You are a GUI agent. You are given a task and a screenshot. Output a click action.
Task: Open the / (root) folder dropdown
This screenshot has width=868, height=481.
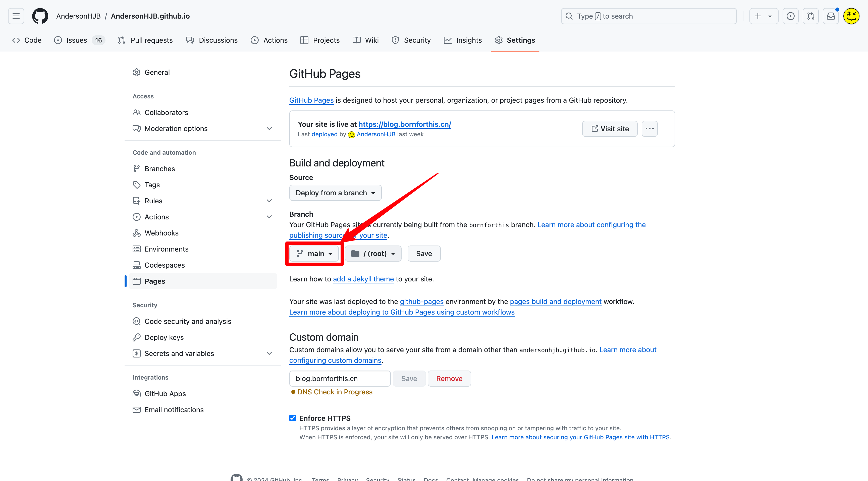tap(373, 254)
